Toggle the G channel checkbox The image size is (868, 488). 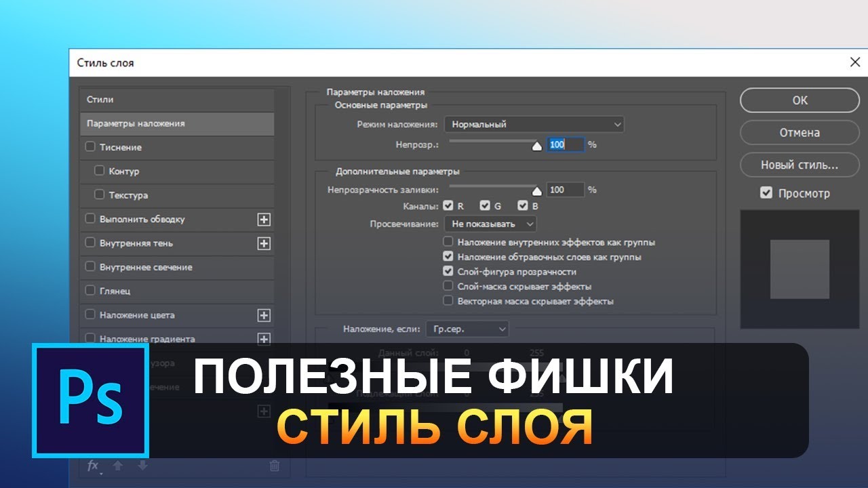point(485,206)
